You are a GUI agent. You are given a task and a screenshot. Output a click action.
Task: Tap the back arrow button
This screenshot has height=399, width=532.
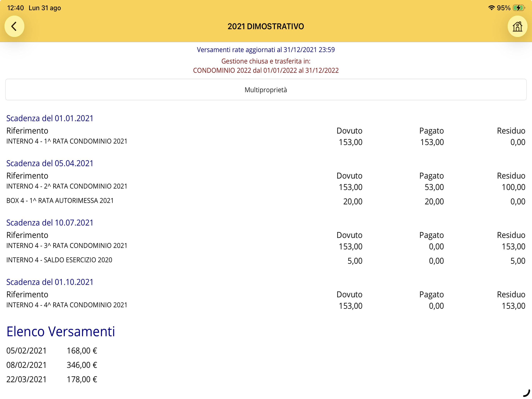tap(14, 26)
